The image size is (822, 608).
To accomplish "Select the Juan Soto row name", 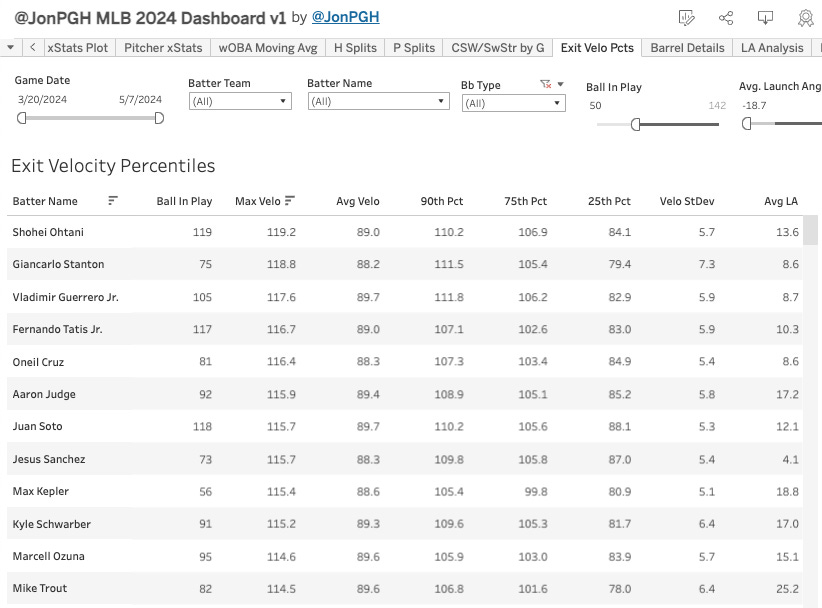I will click(37, 426).
